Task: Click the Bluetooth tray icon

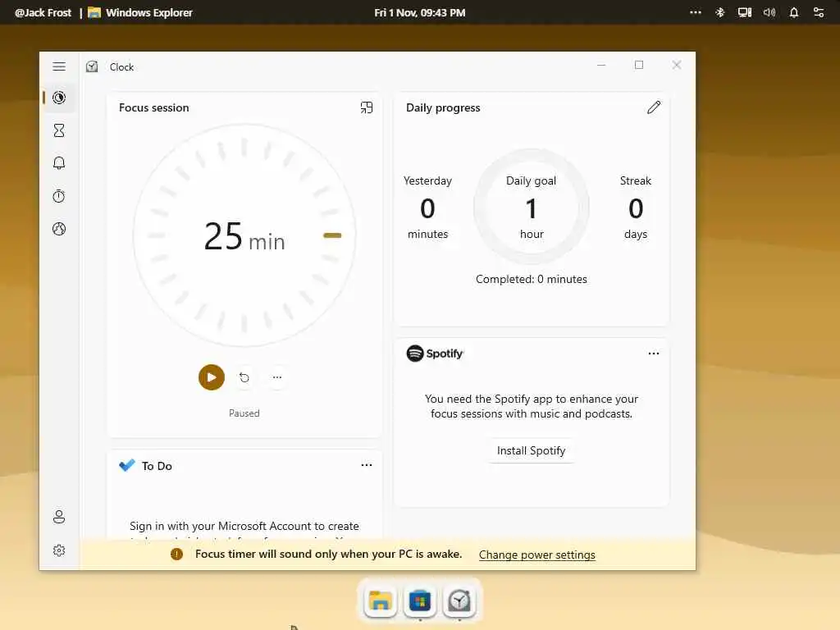Action: pos(720,12)
